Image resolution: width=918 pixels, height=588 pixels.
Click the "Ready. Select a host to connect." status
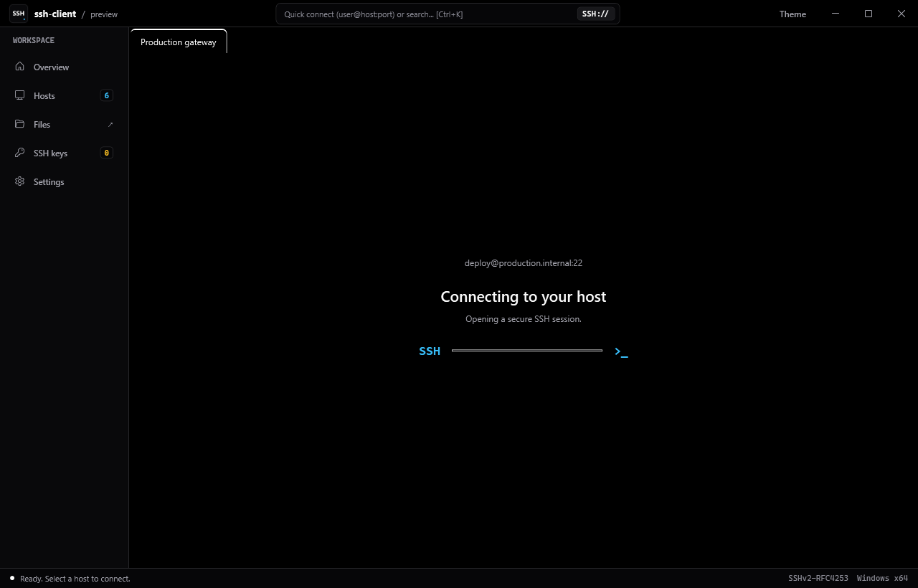pos(75,579)
